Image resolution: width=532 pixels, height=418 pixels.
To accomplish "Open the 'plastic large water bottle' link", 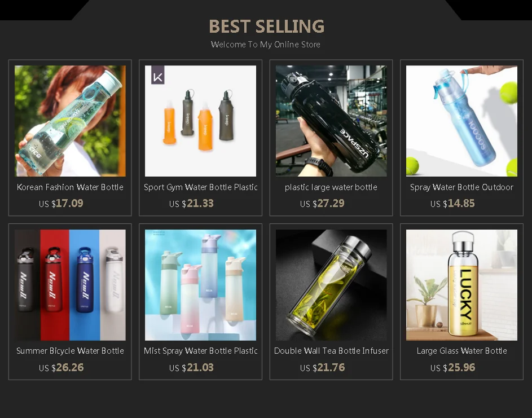I will click(331, 187).
